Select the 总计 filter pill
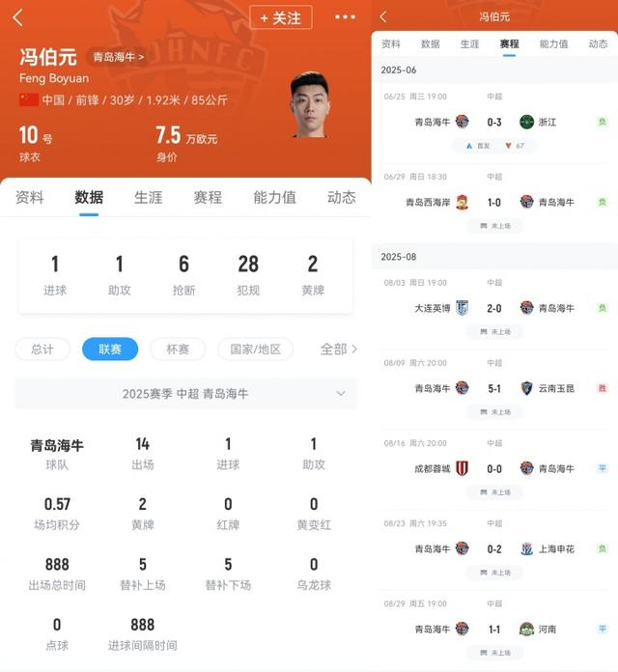This screenshot has width=618, height=672. (x=42, y=349)
